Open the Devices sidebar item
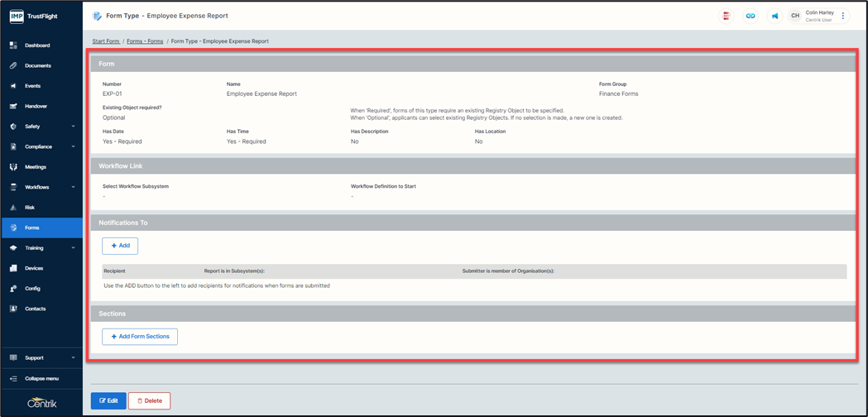Screen dimensions: 868x417 click(33, 268)
